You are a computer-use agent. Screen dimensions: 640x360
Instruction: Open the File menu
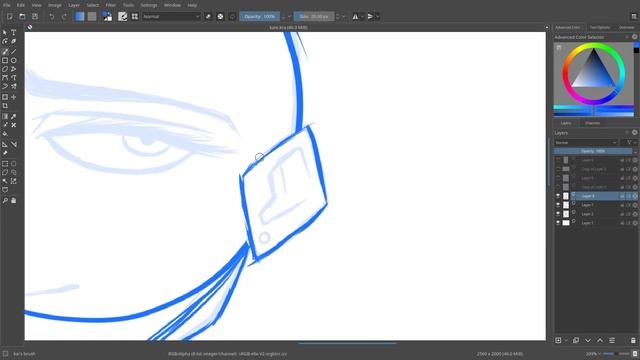(7, 5)
